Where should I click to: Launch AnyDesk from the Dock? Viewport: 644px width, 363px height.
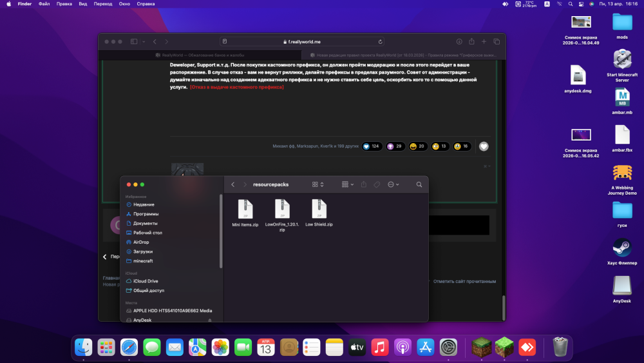[x=527, y=348]
